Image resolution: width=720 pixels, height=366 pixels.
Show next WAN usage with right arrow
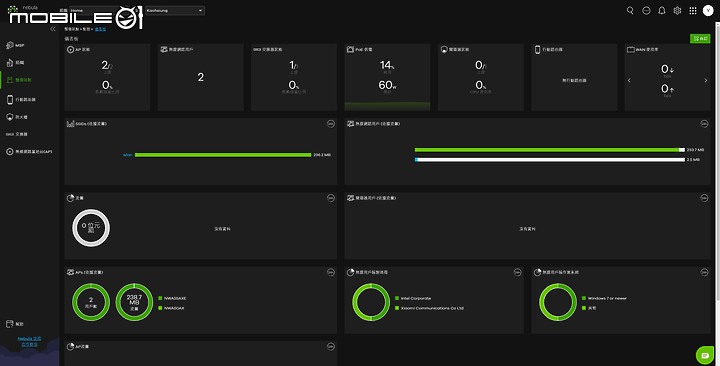click(x=706, y=80)
